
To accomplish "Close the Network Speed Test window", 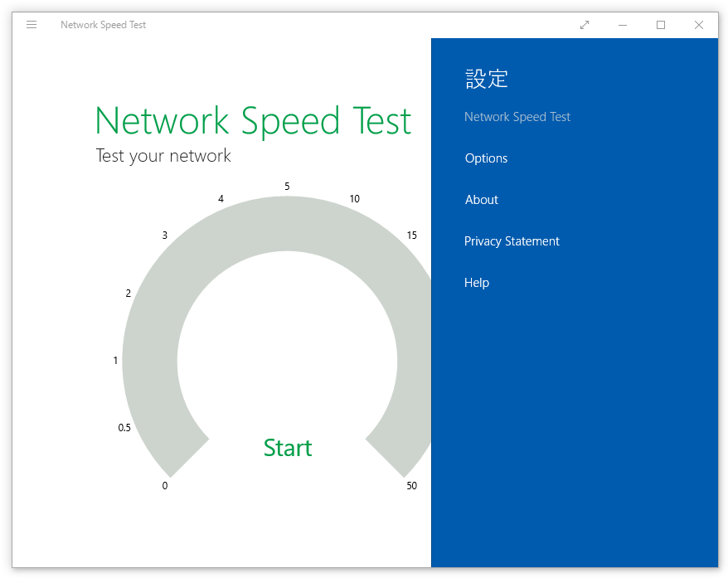I will (699, 25).
